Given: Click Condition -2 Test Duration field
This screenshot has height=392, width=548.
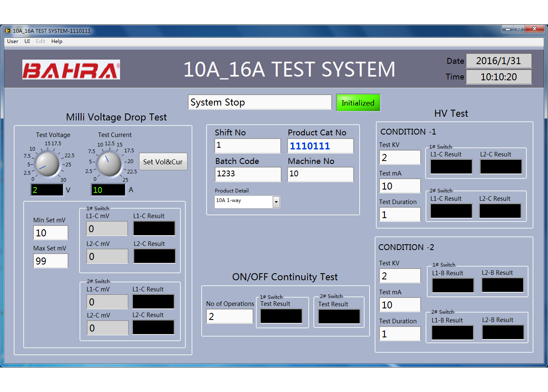Looking at the screenshot, I should [399, 334].
